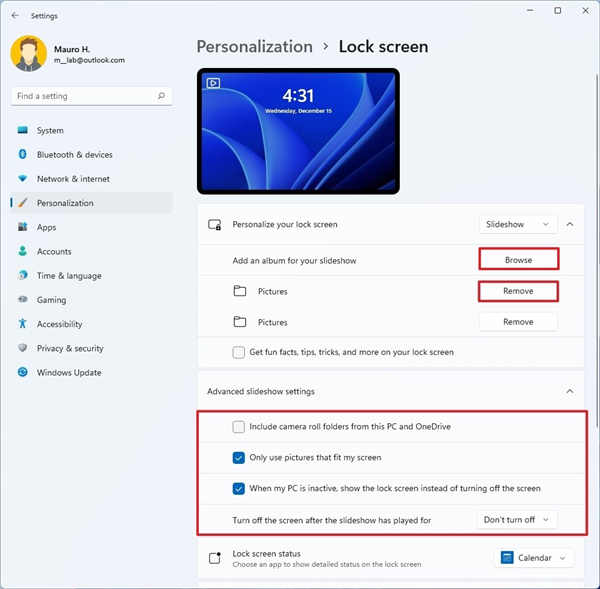Open the Slideshow background type dropdown

click(518, 224)
